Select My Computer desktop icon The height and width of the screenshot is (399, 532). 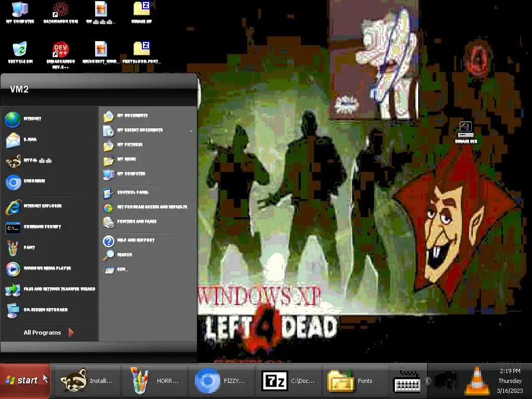20,12
